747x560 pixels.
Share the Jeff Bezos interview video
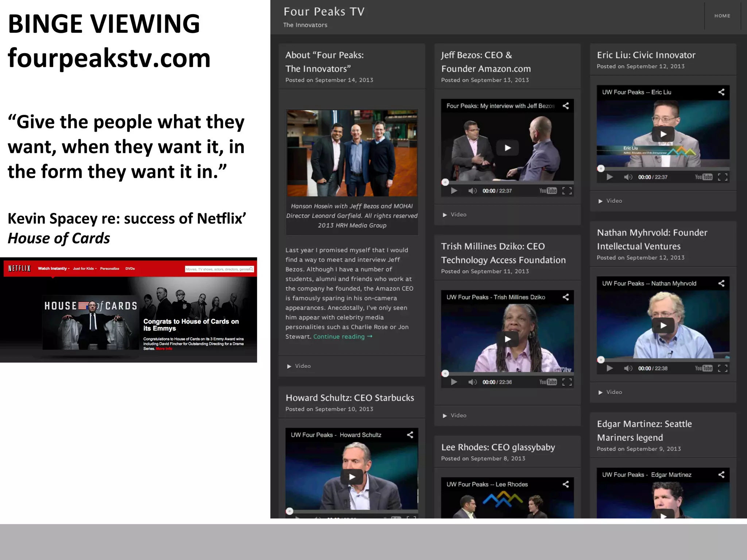[x=566, y=106]
